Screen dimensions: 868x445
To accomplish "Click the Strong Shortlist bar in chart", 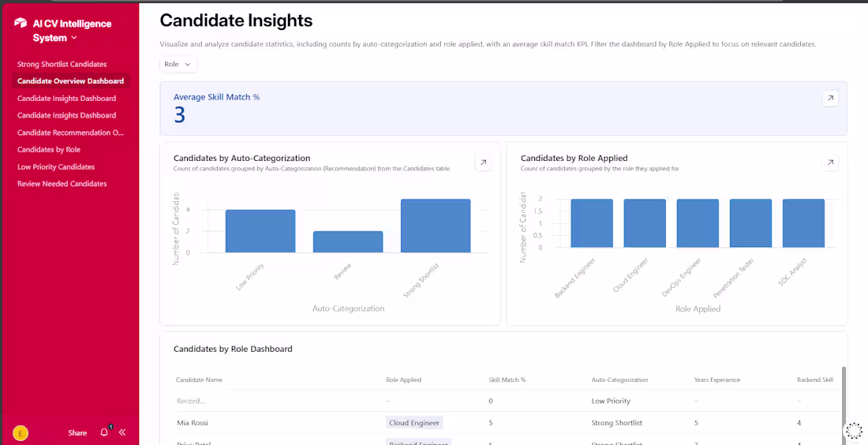I will (436, 226).
